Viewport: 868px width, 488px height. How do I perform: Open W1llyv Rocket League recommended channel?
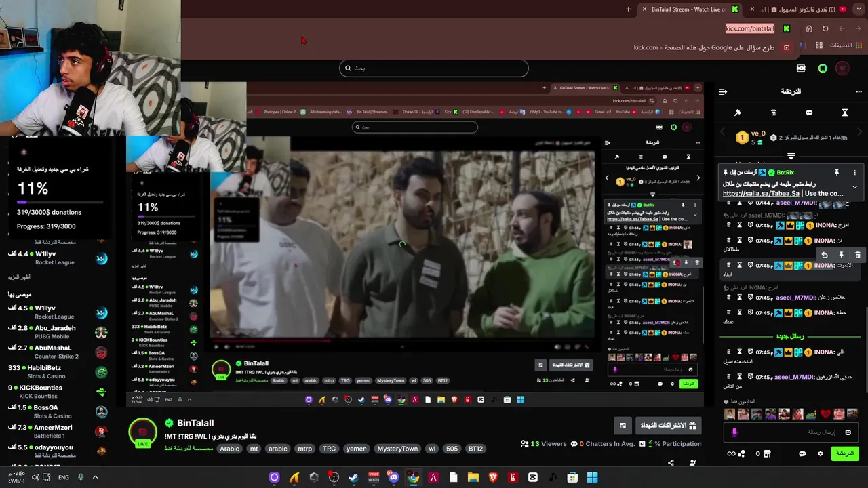[x=58, y=312]
